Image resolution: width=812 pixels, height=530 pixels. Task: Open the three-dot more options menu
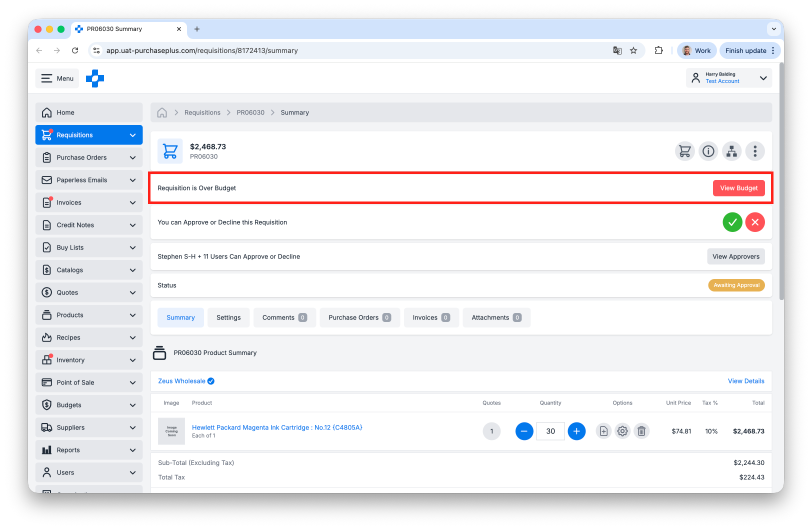[755, 151]
